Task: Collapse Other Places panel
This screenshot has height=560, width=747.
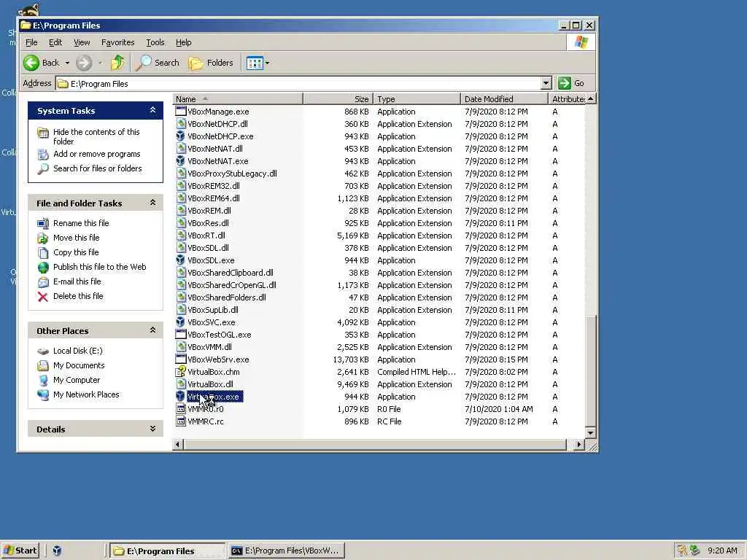Action: tap(152, 330)
